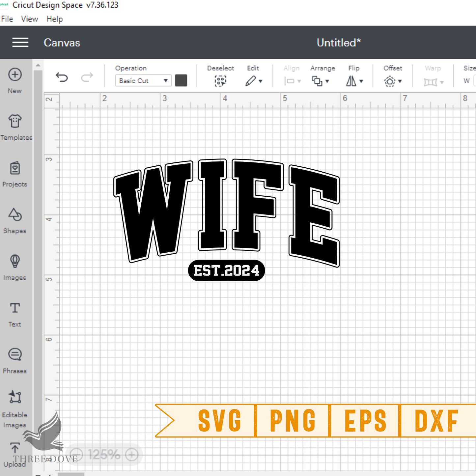
Task: Open the View menu
Action: click(29, 19)
